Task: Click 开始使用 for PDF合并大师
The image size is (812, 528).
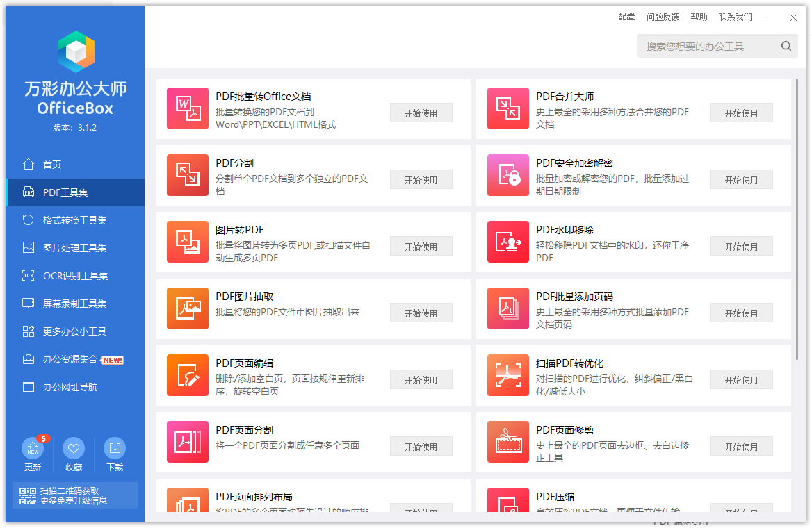Action: point(741,113)
